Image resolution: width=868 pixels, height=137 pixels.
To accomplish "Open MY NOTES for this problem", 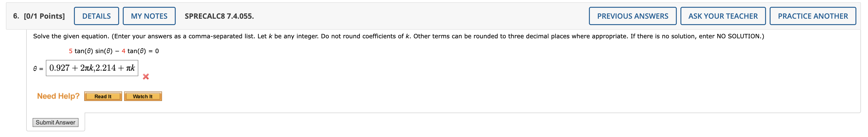I will 149,16.
